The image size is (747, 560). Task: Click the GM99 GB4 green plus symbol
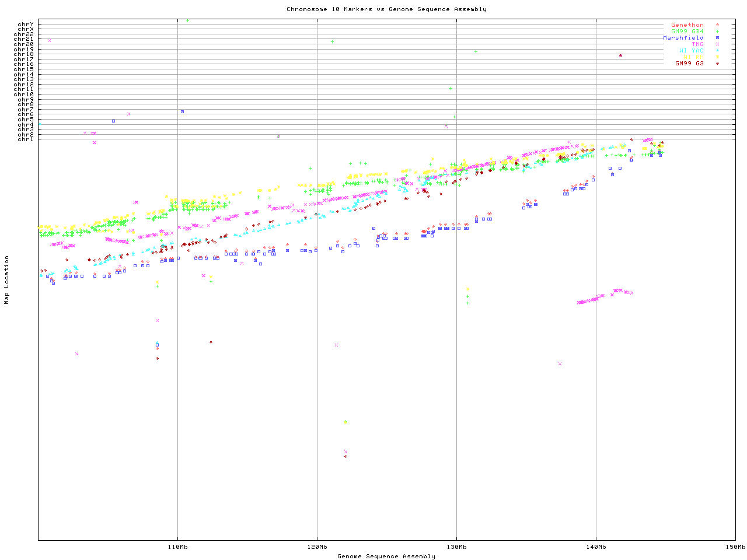tap(717, 32)
